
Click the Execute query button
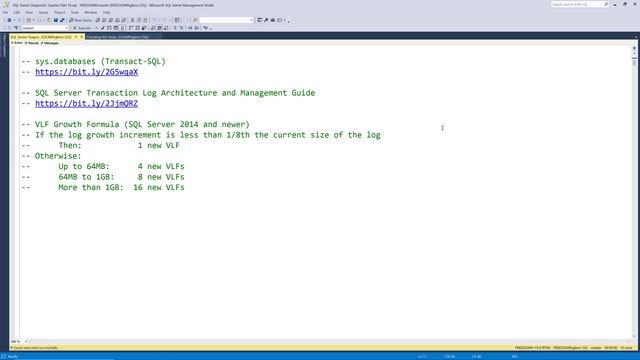(82, 28)
